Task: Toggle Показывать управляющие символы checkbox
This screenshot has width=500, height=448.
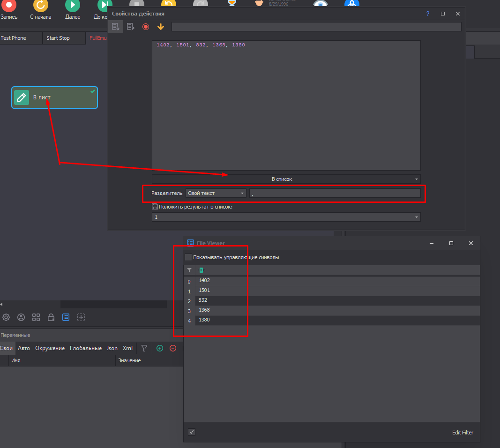Action: coord(188,257)
